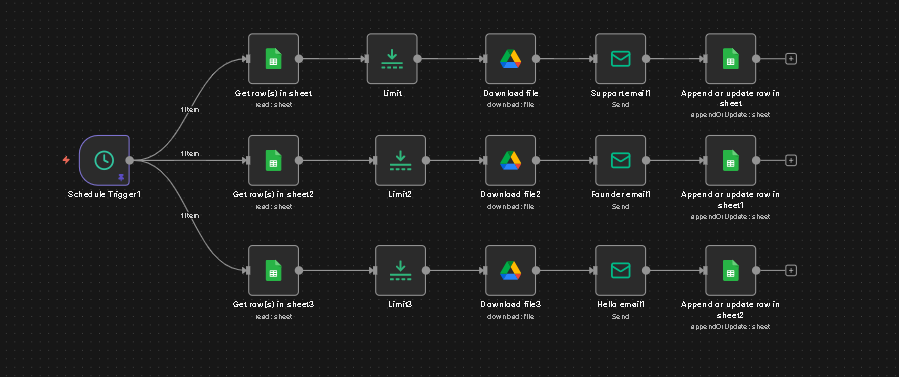Click "appendOrUpdate: sheet" under Append or update row in sheet2

point(730,327)
